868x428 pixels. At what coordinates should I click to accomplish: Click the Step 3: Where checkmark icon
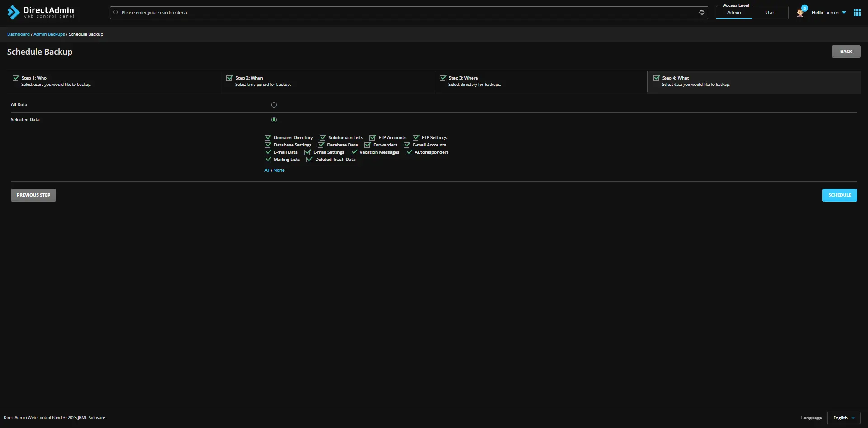click(x=443, y=78)
